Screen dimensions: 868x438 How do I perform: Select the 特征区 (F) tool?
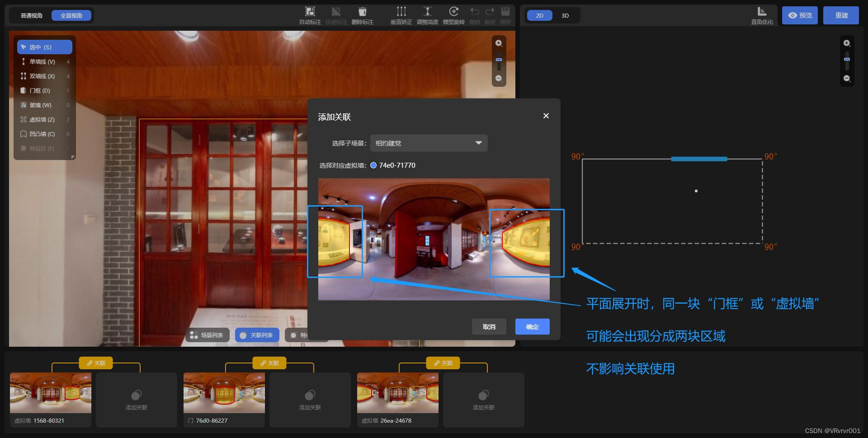[45, 148]
